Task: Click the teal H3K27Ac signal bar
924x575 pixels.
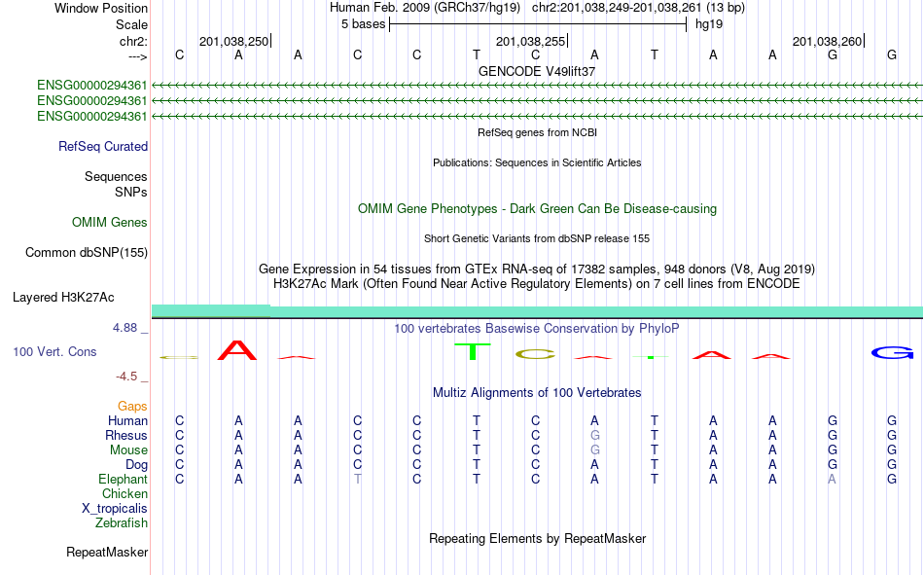Action: (x=537, y=311)
